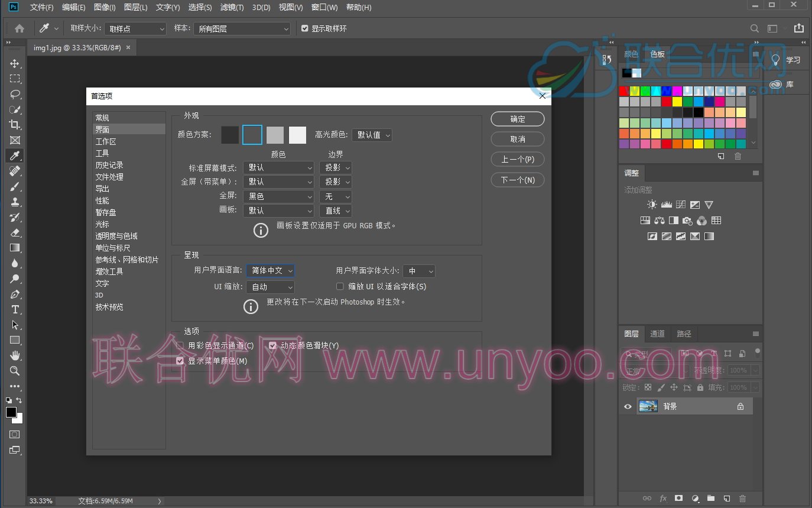The height and width of the screenshot is (508, 812).
Task: Open the 高光颜色 dropdown
Action: pyautogui.click(x=372, y=135)
